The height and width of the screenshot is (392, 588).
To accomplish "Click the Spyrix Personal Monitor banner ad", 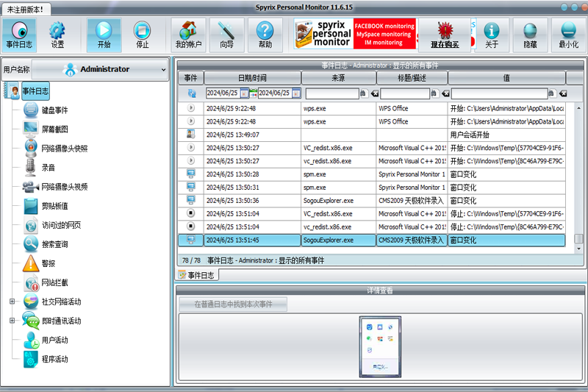I will coord(355,34).
